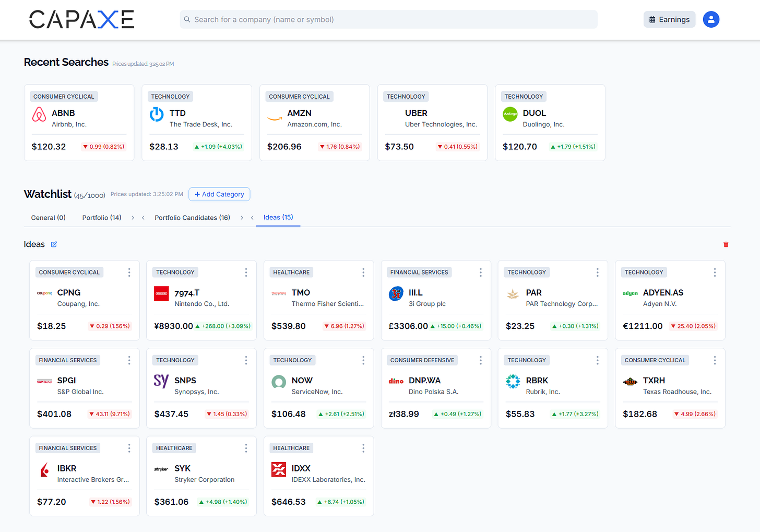This screenshot has height=532, width=760.
Task: Delete the Ideas category trash icon
Action: coord(726,244)
